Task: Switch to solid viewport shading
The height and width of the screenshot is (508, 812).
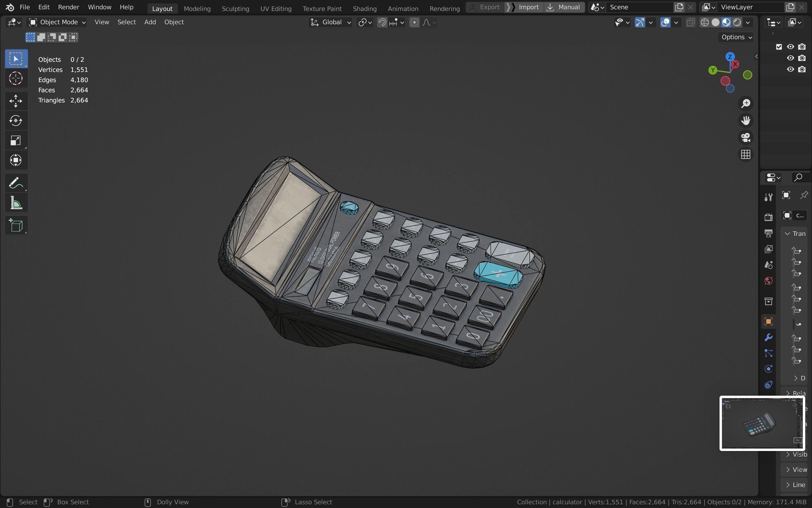Action: pyautogui.click(x=715, y=23)
